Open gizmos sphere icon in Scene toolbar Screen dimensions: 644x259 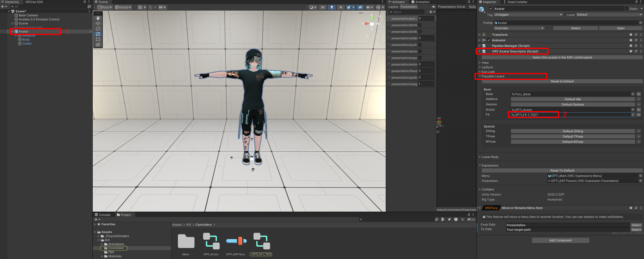coord(378,7)
